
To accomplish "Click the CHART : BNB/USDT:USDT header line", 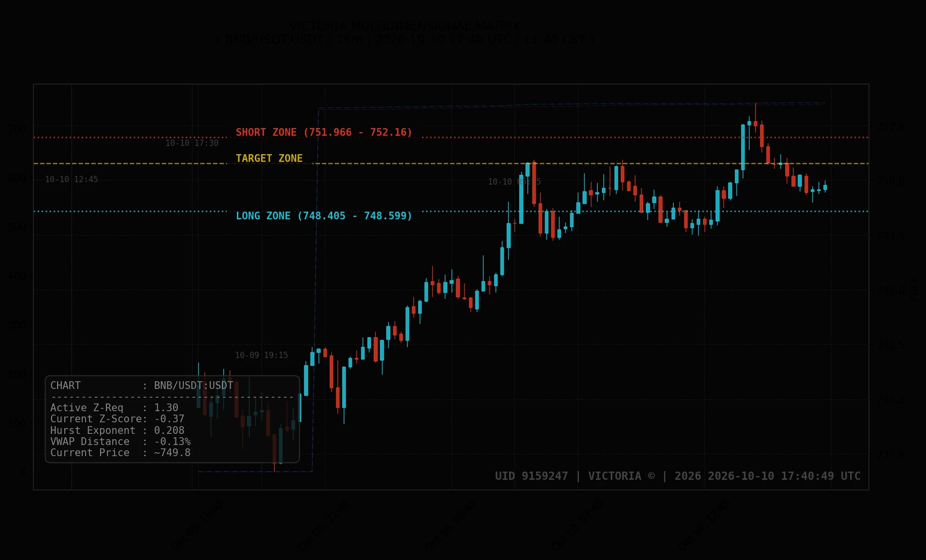I will [x=142, y=386].
